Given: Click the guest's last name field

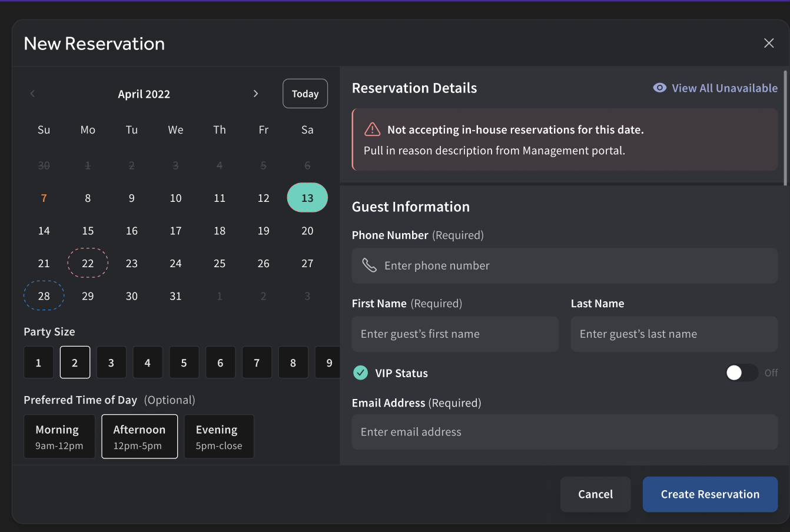Looking at the screenshot, I should 674,334.
